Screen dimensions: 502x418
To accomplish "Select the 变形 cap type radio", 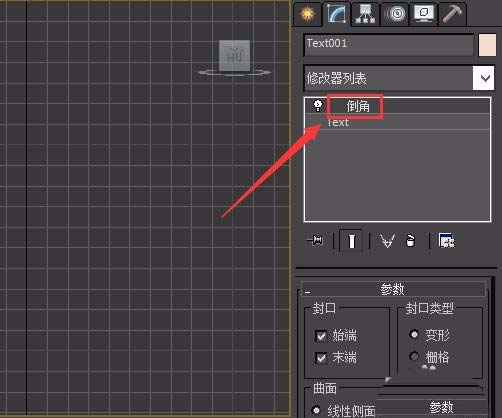I will tap(414, 334).
